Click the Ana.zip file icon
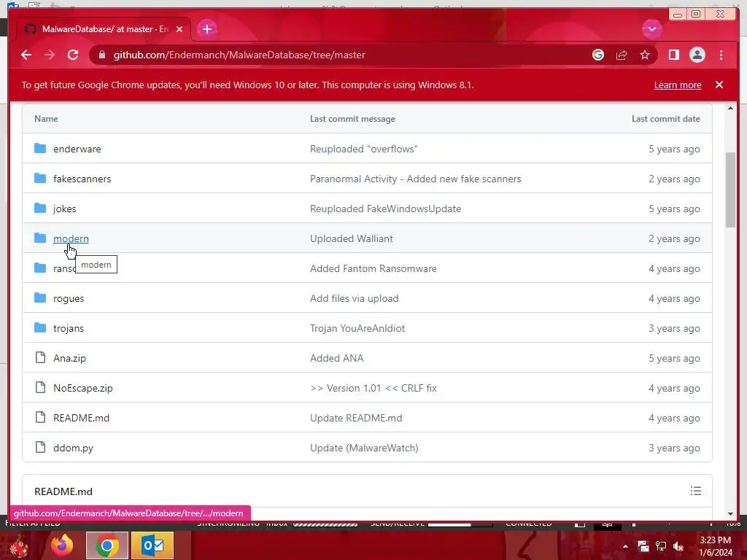This screenshot has height=560, width=747. click(x=41, y=357)
